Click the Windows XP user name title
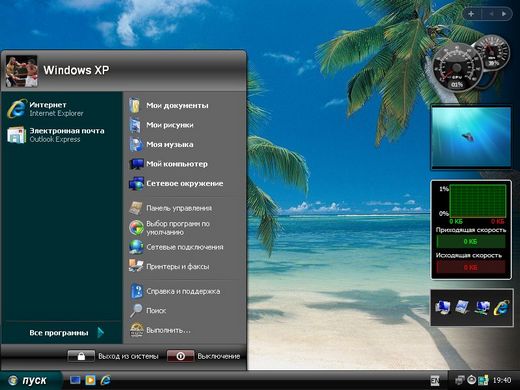Viewport: 520px width, 390px height. (76, 70)
